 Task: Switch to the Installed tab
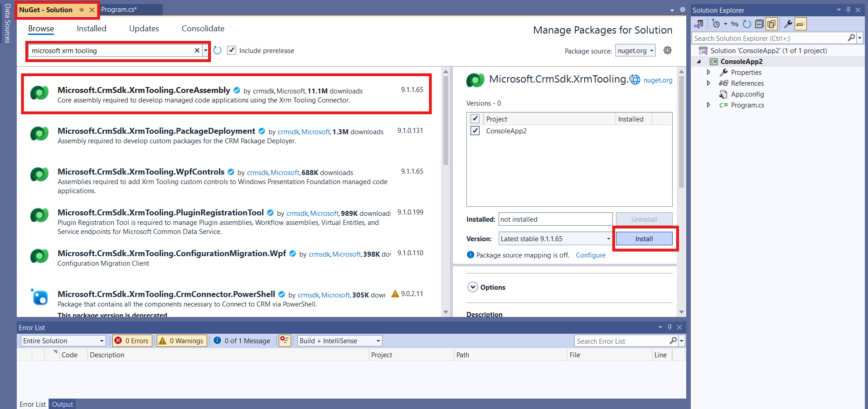point(91,29)
